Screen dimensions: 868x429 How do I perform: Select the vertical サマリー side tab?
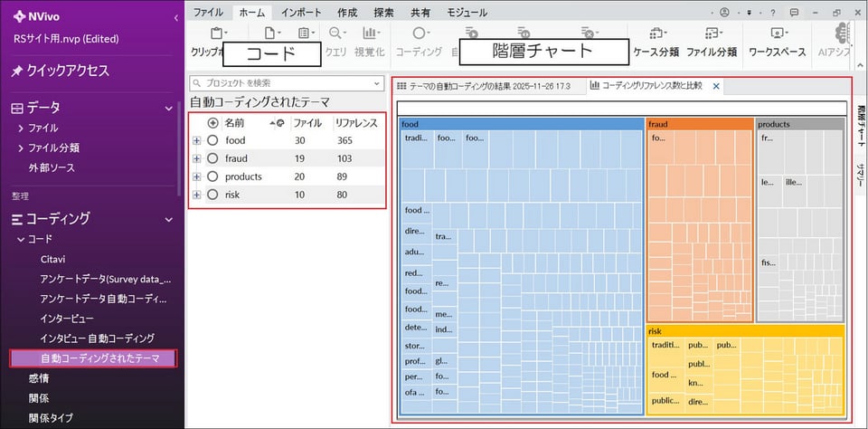861,174
